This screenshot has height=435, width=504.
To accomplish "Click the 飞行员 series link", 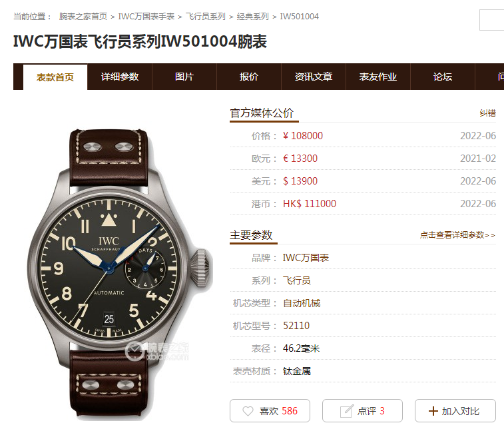I will point(297,280).
